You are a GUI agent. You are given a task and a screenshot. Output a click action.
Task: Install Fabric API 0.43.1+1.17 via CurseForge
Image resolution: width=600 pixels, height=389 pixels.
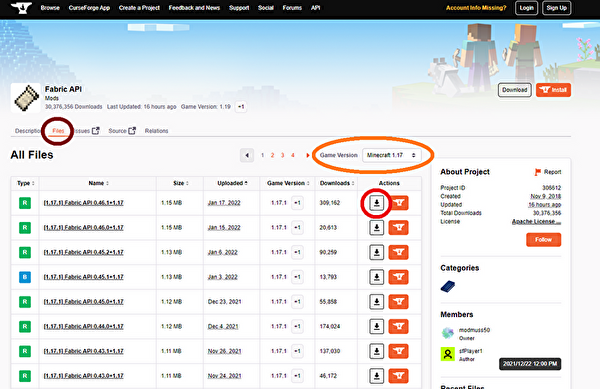(x=398, y=351)
